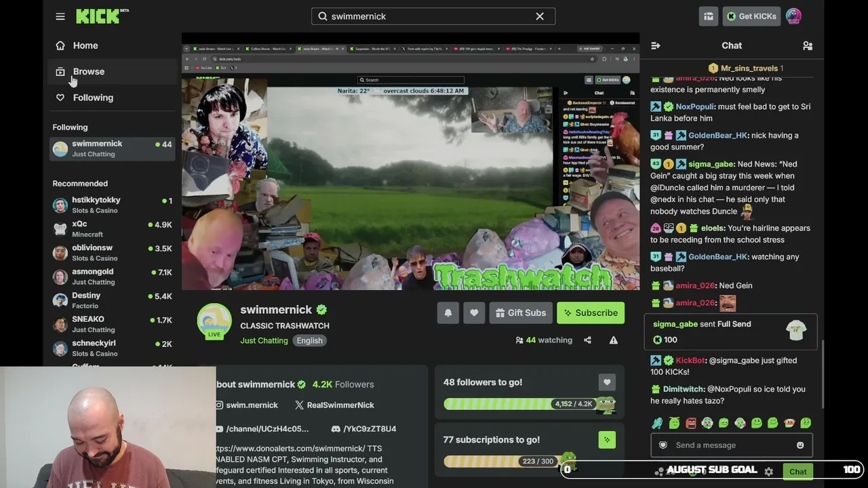This screenshot has width=868, height=488.
Task: Click heart button in followers goal card
Action: (607, 382)
